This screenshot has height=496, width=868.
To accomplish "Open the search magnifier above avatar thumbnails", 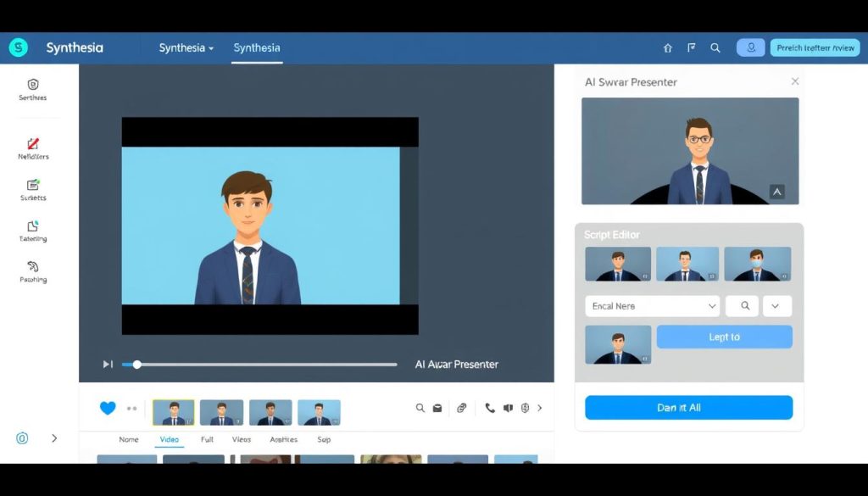I will [x=420, y=408].
